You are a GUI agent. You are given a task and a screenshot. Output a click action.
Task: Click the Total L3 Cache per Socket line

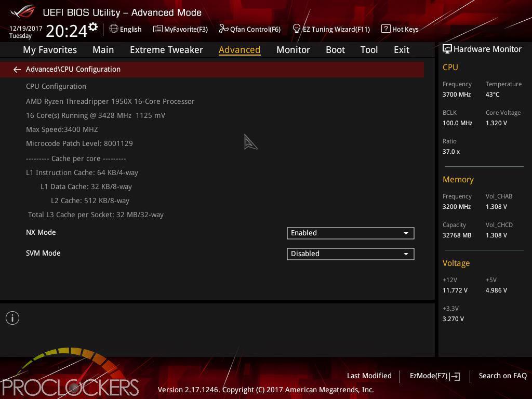[96, 215]
